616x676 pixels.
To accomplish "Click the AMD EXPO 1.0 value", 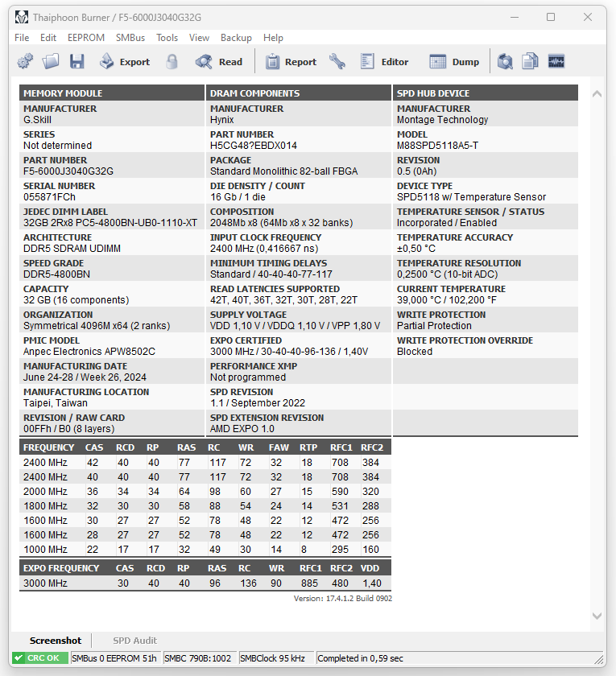I will tap(242, 428).
